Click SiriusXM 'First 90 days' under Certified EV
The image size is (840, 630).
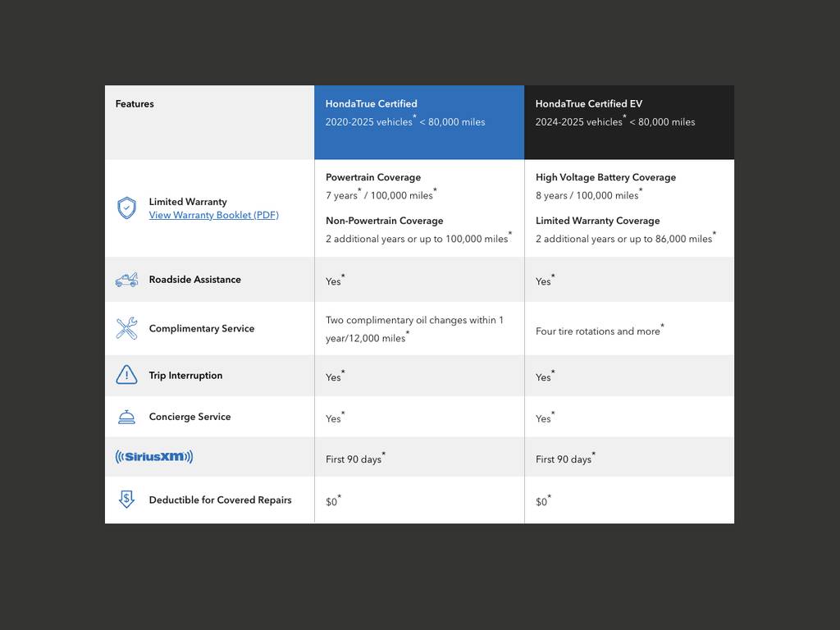pyautogui.click(x=565, y=458)
